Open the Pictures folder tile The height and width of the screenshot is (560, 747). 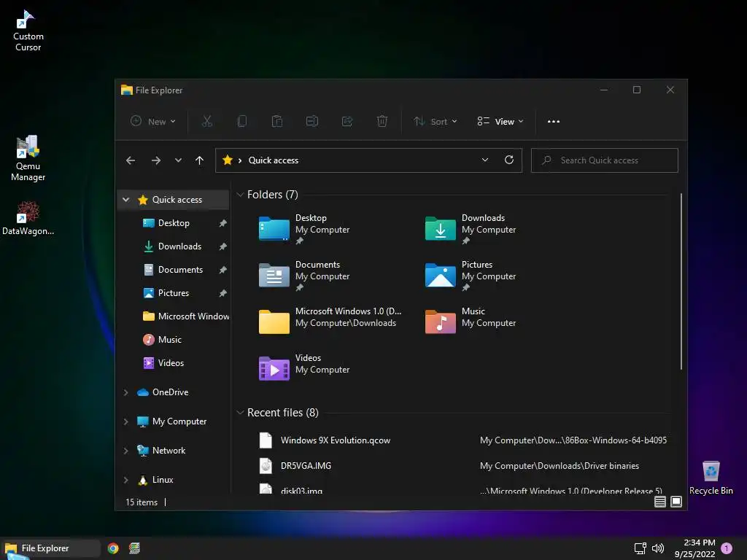pos(471,276)
